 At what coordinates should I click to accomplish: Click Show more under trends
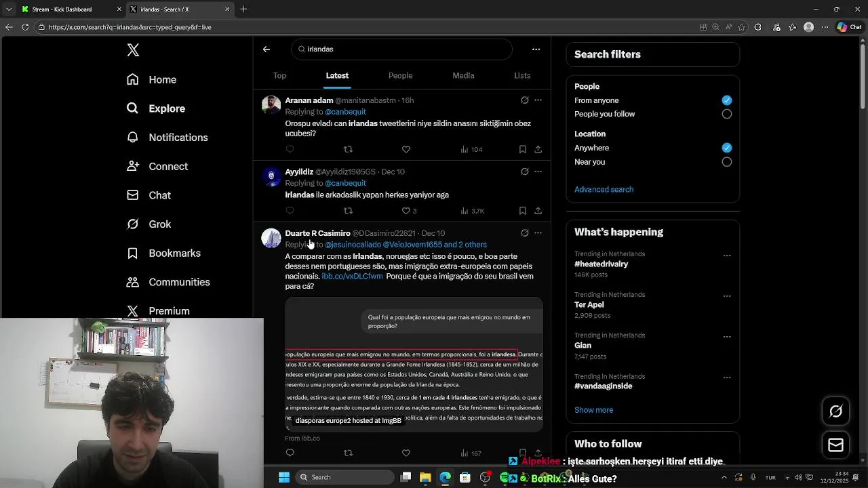point(593,410)
